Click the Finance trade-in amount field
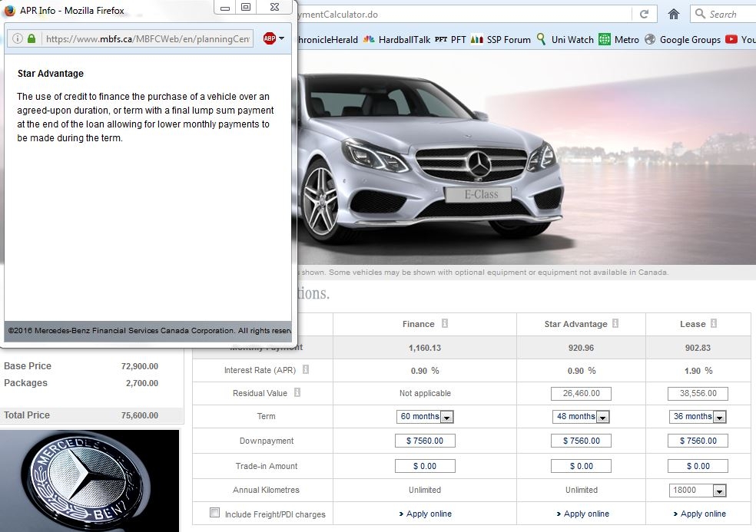The height and width of the screenshot is (532, 756). [425, 466]
